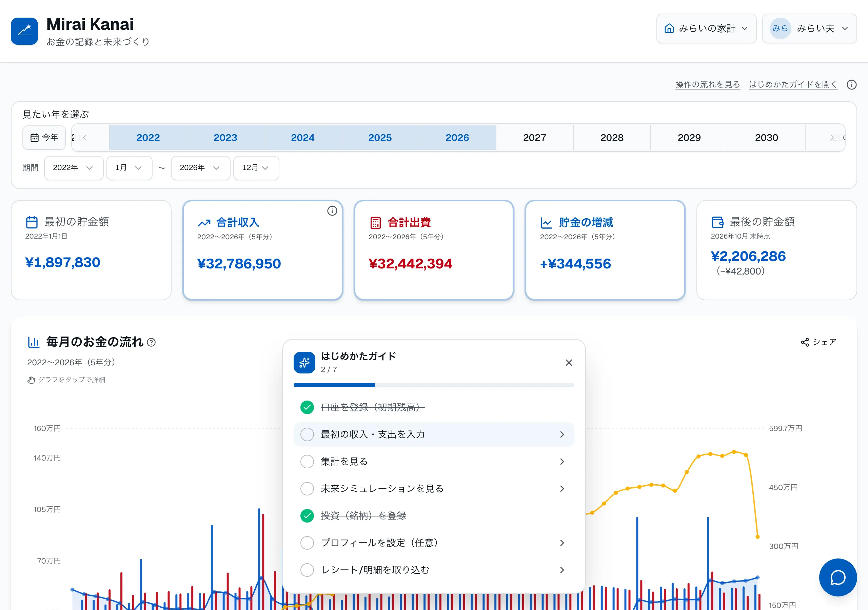This screenshot has height=610, width=868.
Task: Click the sparkle icon in はじめかたガイド
Action: click(304, 363)
